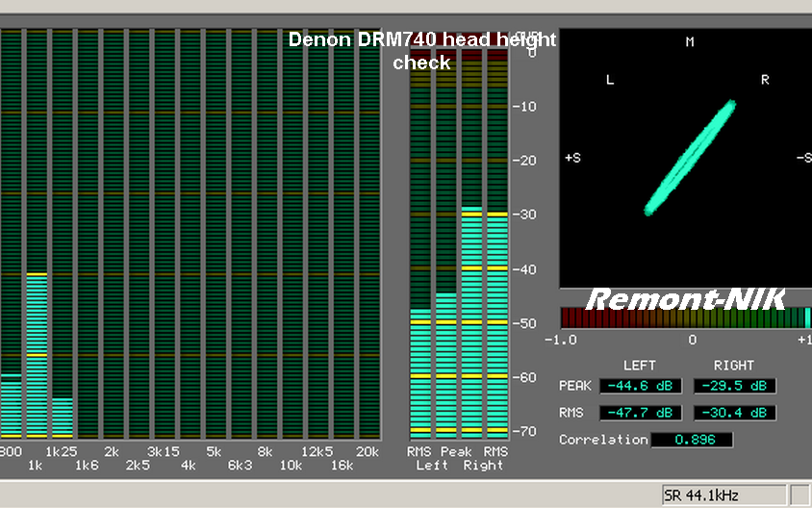Viewport: 812px width, 508px height.
Task: Click the Denon DRM740 head height check title
Action: pos(422,51)
